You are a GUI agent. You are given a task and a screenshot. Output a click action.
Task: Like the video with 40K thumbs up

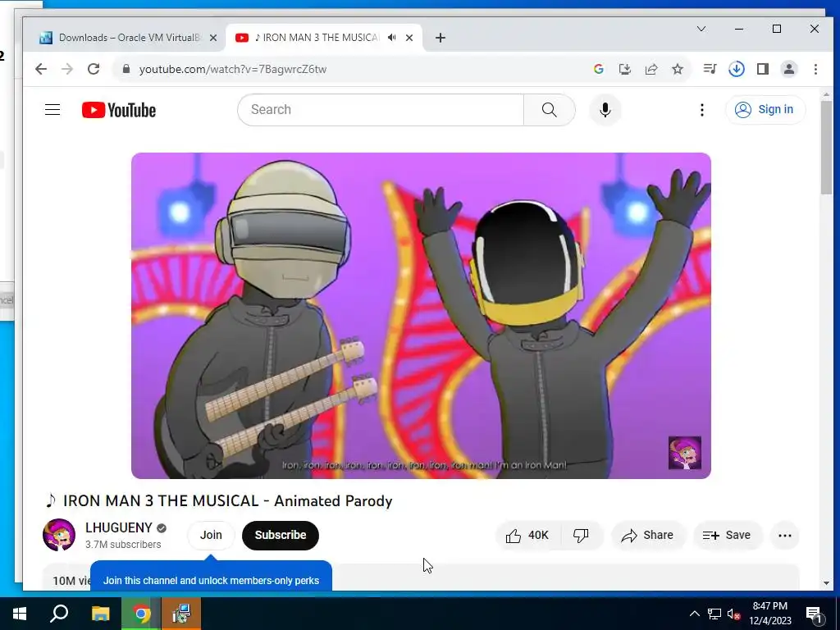528,535
